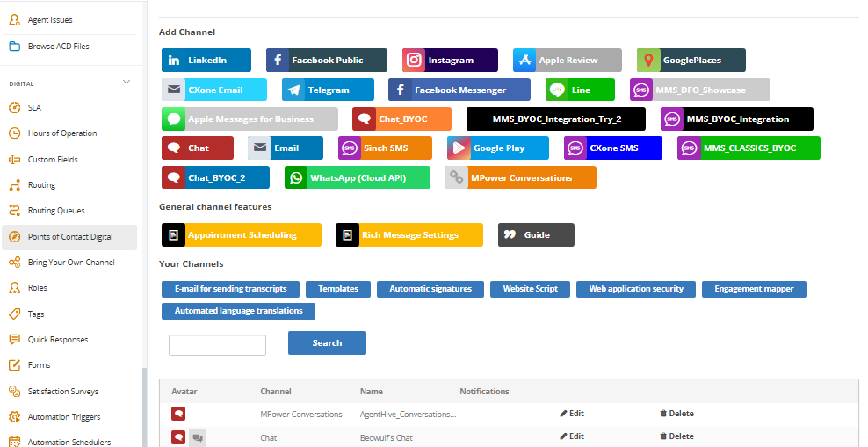868x447 pixels.
Task: Add the MMS_CLASSICS_BYOC channel
Action: coord(749,148)
